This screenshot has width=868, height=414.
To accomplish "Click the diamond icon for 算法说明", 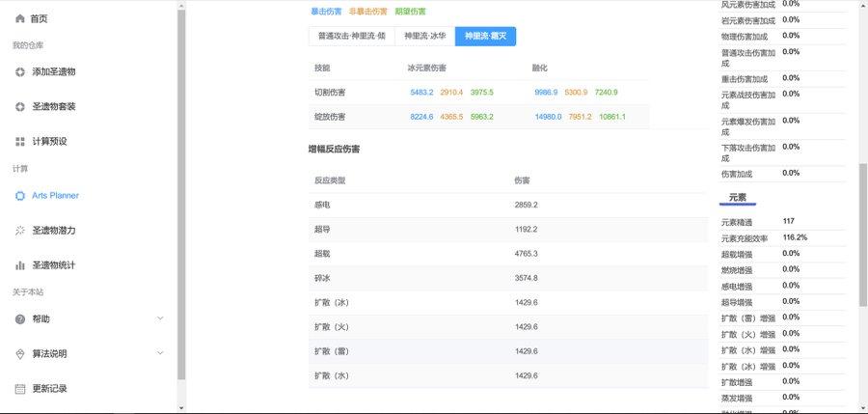I will 20,354.
